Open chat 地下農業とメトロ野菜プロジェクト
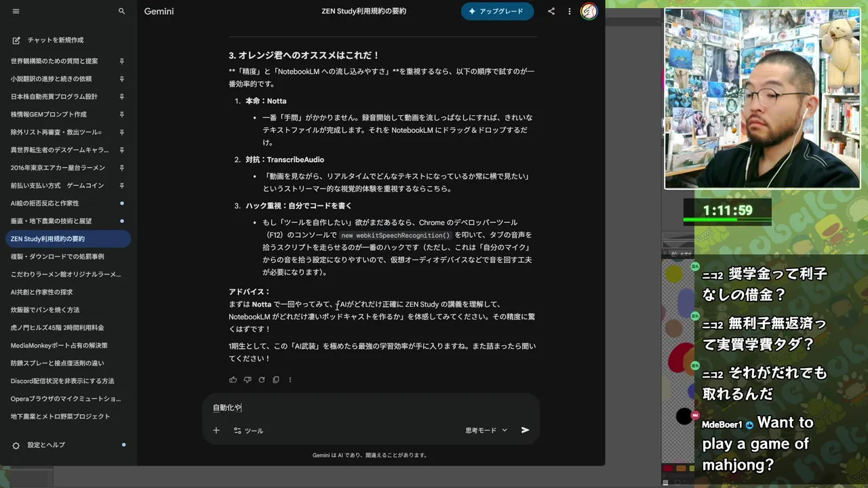Screen dimensions: 868x488 60,416
